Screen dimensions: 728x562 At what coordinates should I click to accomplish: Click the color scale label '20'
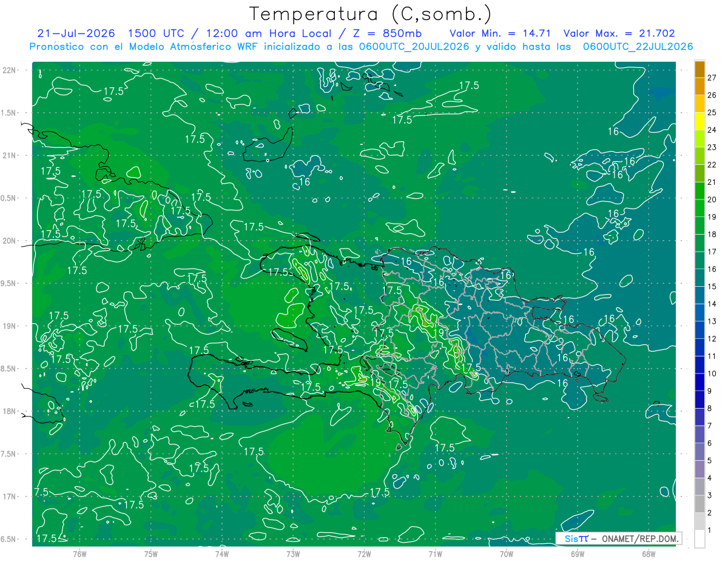coord(712,199)
